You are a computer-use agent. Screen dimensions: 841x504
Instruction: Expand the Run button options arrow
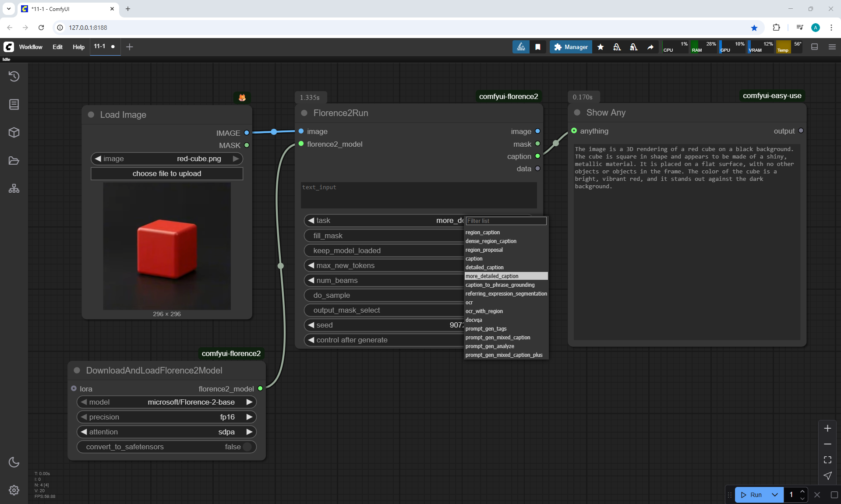click(775, 495)
